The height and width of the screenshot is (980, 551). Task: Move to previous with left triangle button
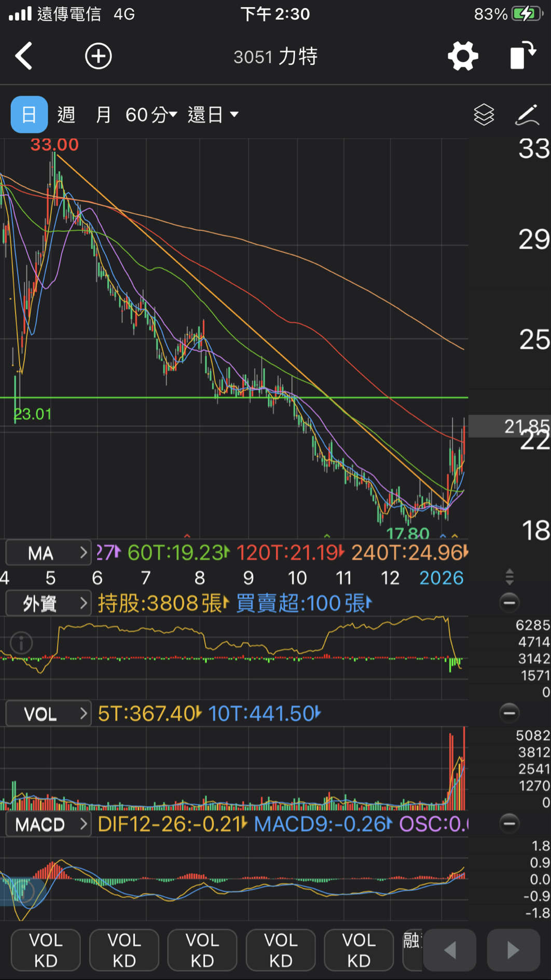pyautogui.click(x=450, y=950)
